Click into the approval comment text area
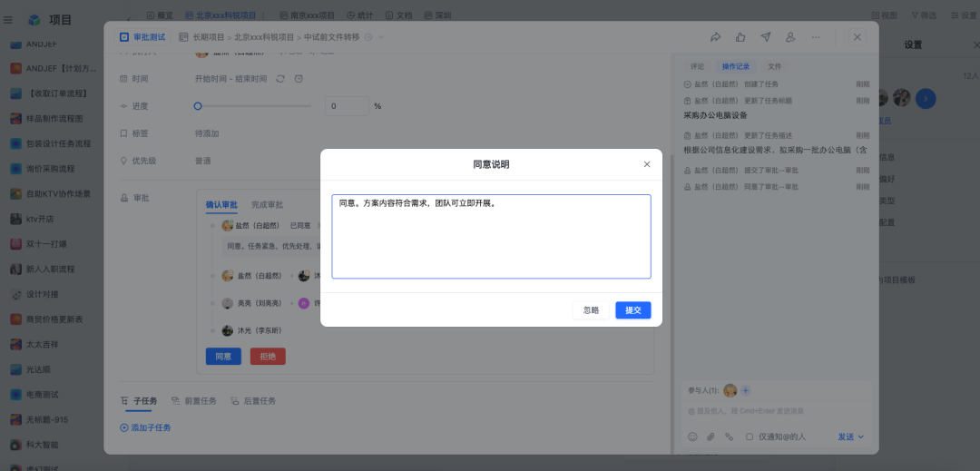 tap(491, 236)
